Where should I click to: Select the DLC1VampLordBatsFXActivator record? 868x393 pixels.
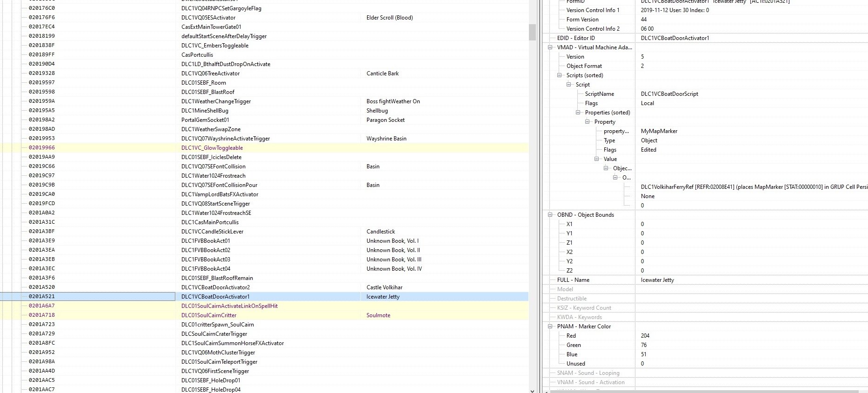pos(264,194)
